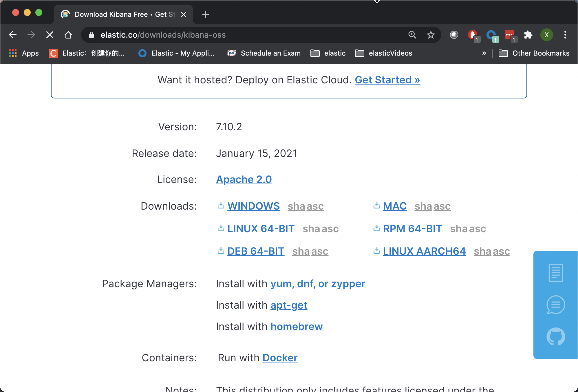Expand hidden bookmarks via the double-chevron
Screen dimensions: 578x392
[x=484, y=53]
